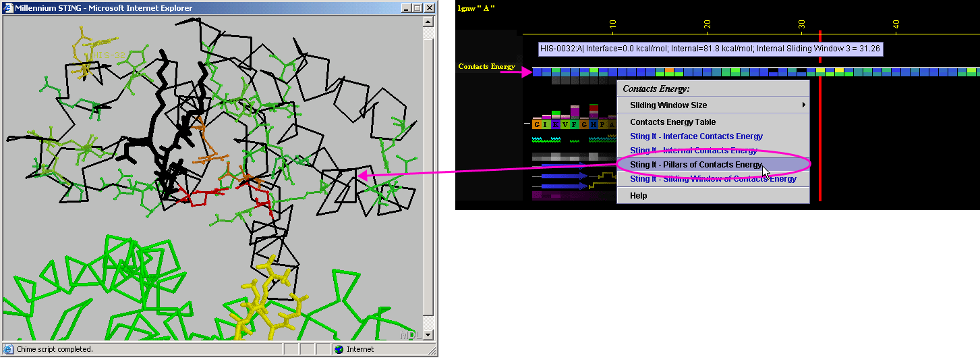The width and height of the screenshot is (980, 364).
Task: Click the first blue cell of Contacts Energy bar
Action: pyautogui.click(x=537, y=72)
